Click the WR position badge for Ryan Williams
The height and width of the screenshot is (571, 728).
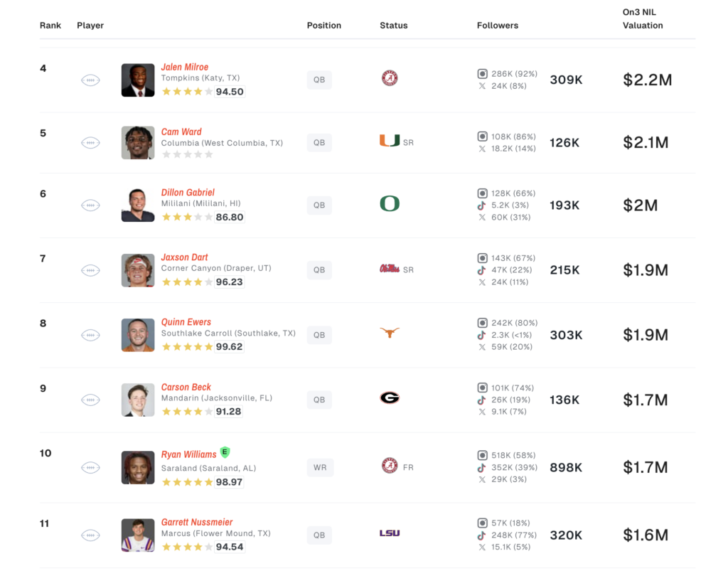click(320, 467)
